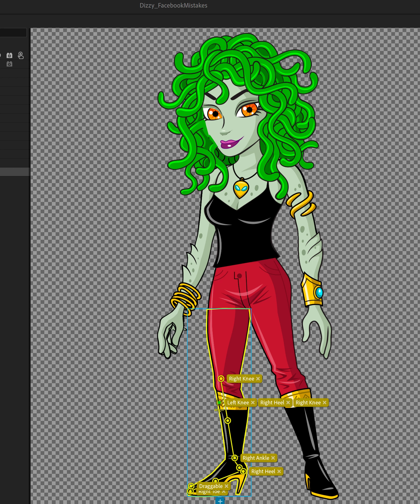This screenshot has width=420, height=504.
Task: Select the green origin handle
Action: pos(219,403)
